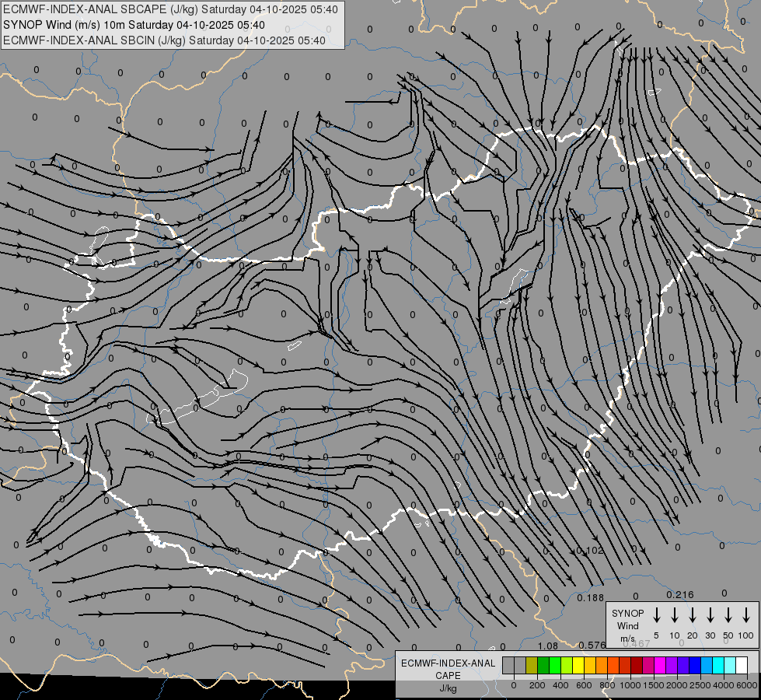
Task: Select the 0.188 value label
Action: point(591,597)
